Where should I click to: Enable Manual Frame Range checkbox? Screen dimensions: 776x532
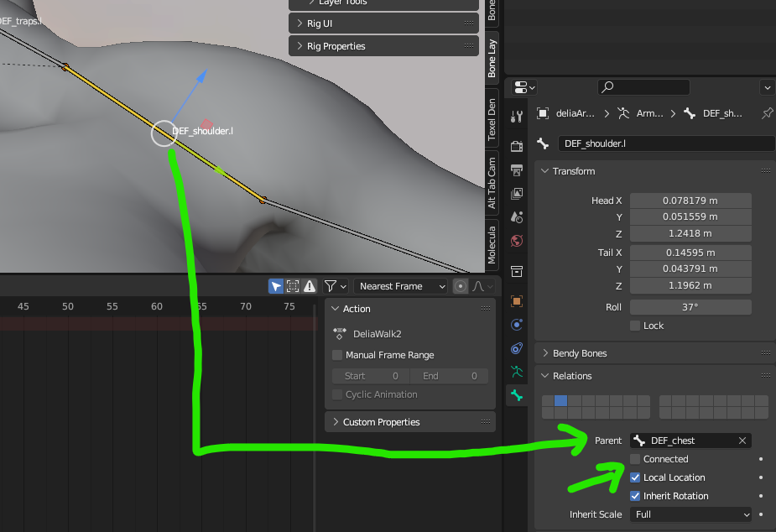click(337, 355)
